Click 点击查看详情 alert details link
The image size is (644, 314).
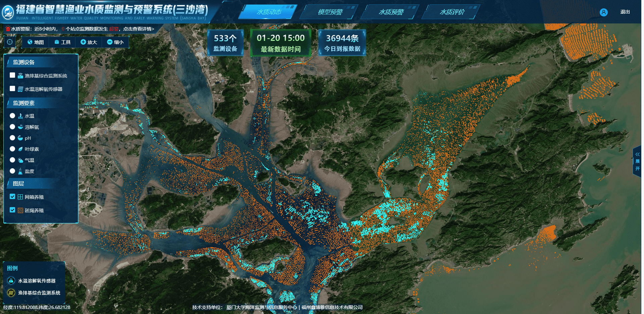coord(138,29)
